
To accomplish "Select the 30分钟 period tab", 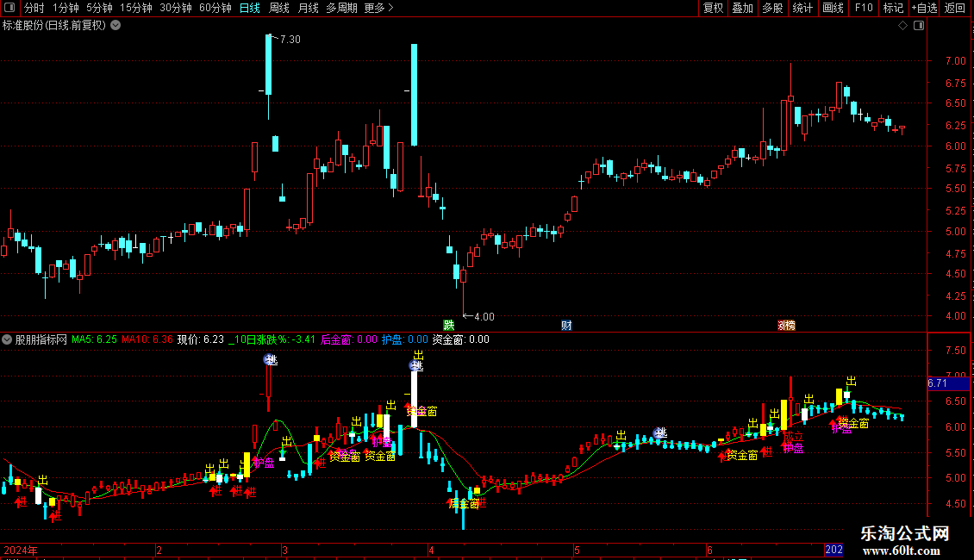I will click(176, 8).
